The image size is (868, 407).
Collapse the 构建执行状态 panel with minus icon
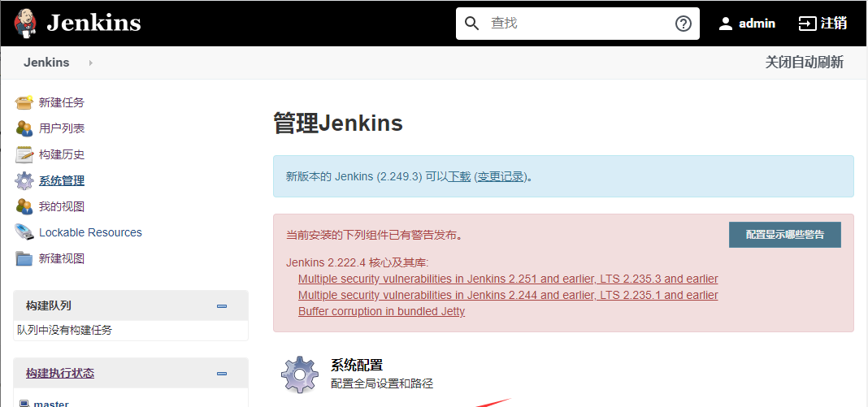click(x=222, y=373)
